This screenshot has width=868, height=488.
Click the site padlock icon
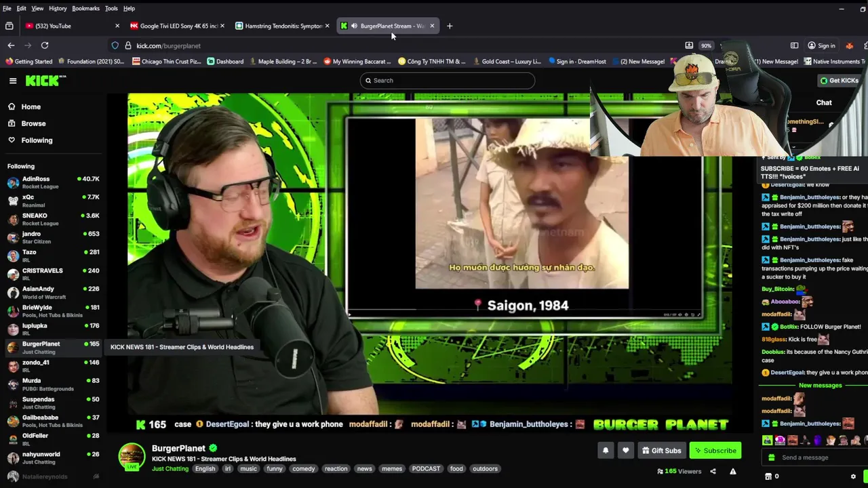tap(127, 45)
